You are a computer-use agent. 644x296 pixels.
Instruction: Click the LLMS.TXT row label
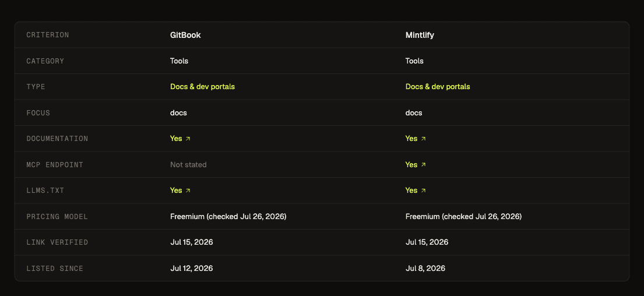tap(45, 191)
